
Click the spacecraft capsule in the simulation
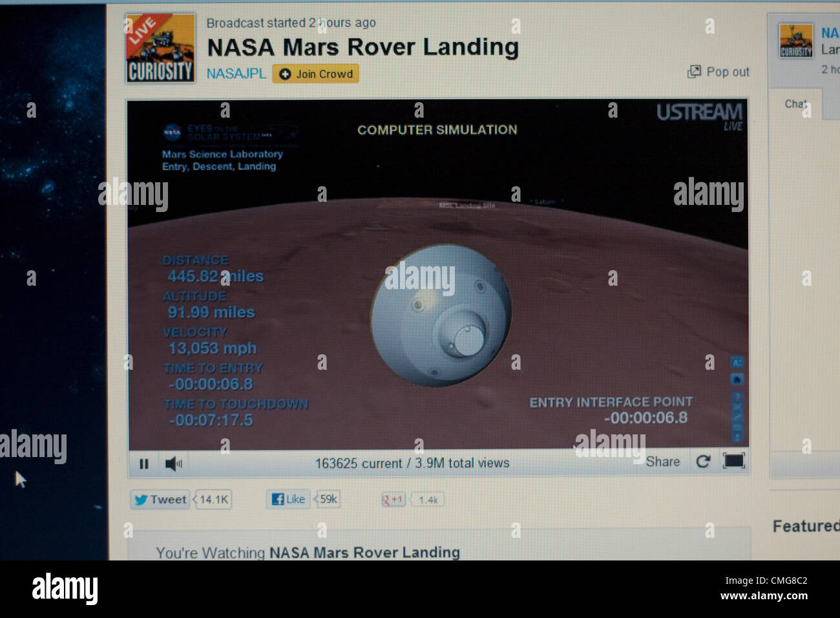coord(441,315)
